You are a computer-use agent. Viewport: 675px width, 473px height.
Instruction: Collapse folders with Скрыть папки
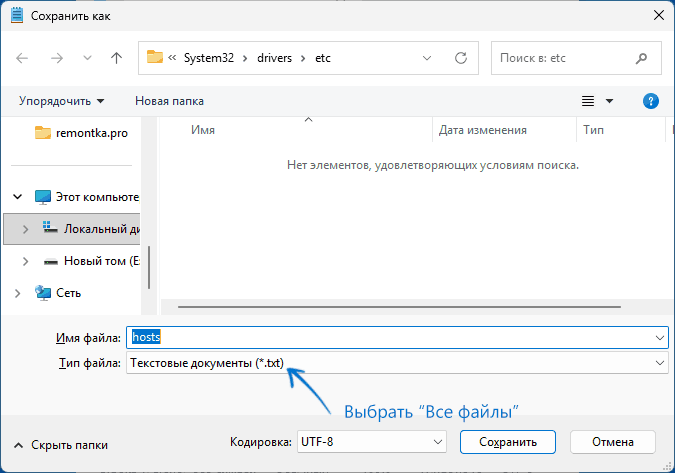pyautogui.click(x=61, y=445)
